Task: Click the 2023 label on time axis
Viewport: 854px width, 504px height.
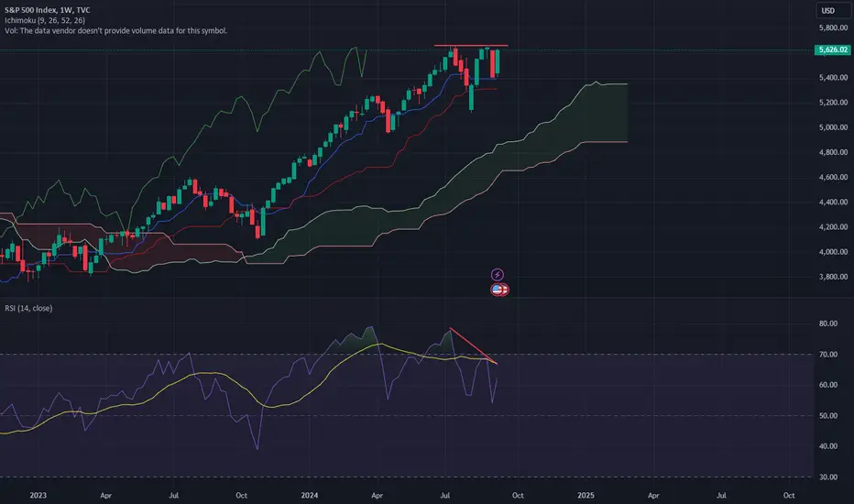Action: click(x=38, y=495)
